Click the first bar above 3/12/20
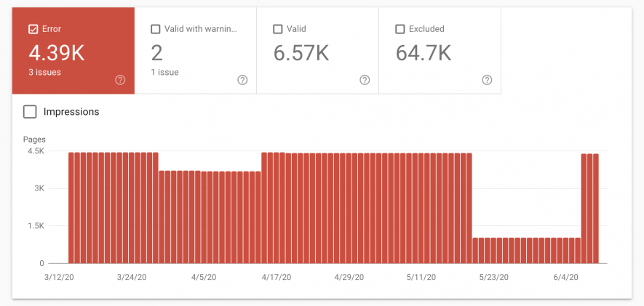Viewport: 644px width, 306px height. (x=72, y=207)
